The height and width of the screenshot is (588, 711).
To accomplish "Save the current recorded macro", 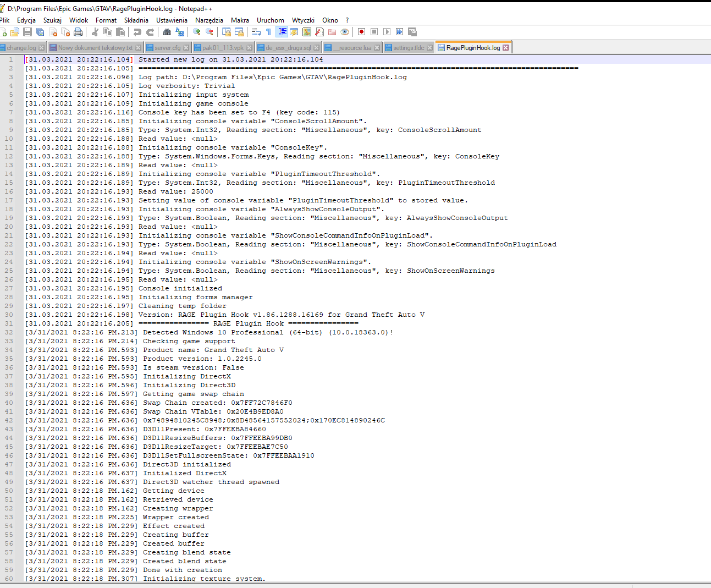I will coord(412,32).
